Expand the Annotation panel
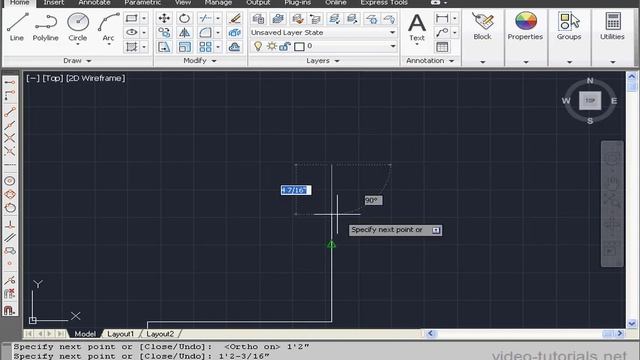 (430, 60)
